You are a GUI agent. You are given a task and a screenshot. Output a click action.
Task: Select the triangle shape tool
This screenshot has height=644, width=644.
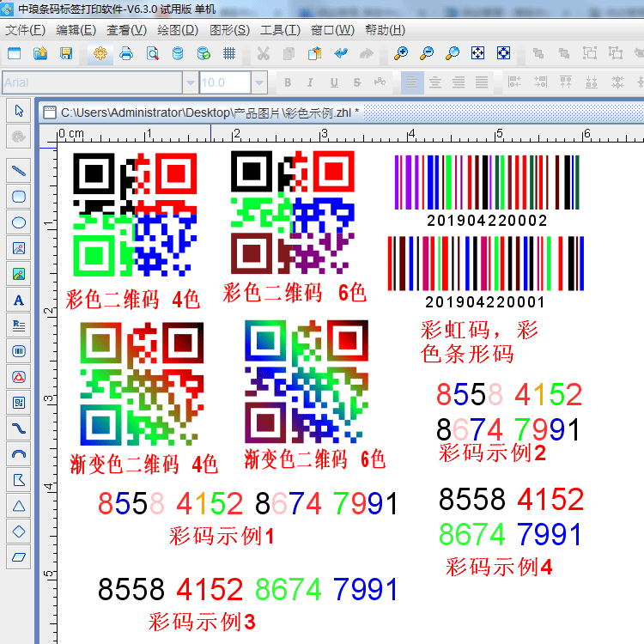click(18, 506)
